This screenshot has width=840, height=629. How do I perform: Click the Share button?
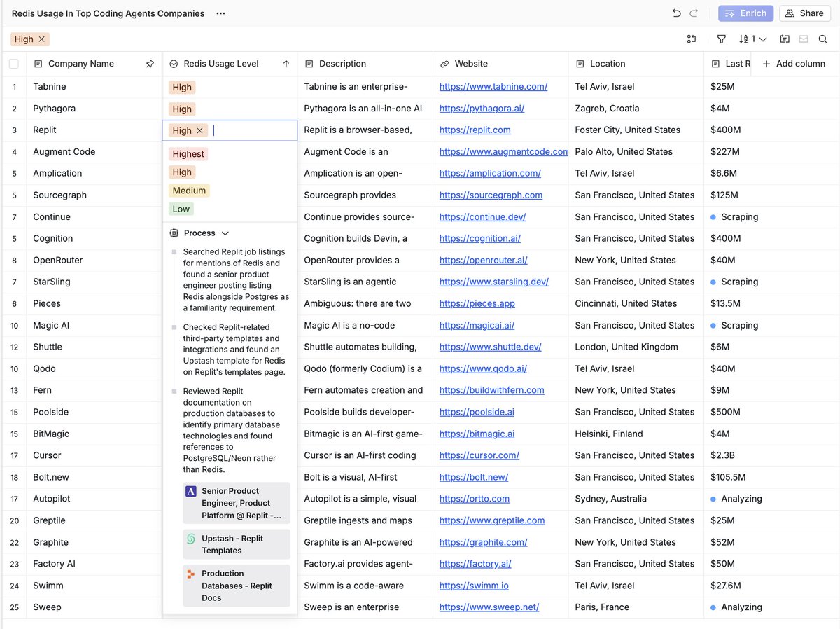pos(804,13)
